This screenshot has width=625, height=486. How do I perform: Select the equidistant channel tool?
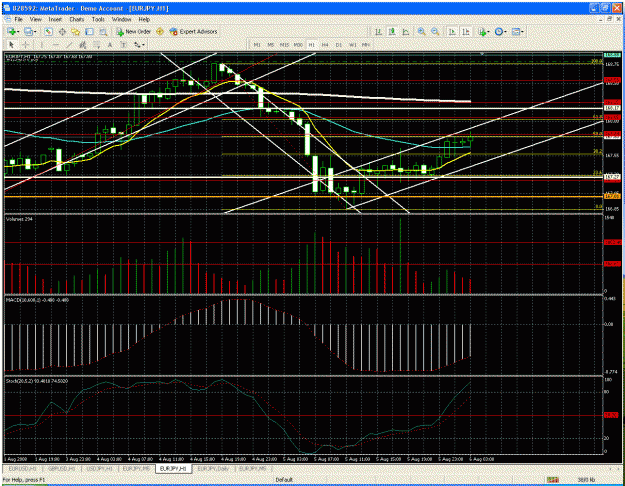coord(83,45)
